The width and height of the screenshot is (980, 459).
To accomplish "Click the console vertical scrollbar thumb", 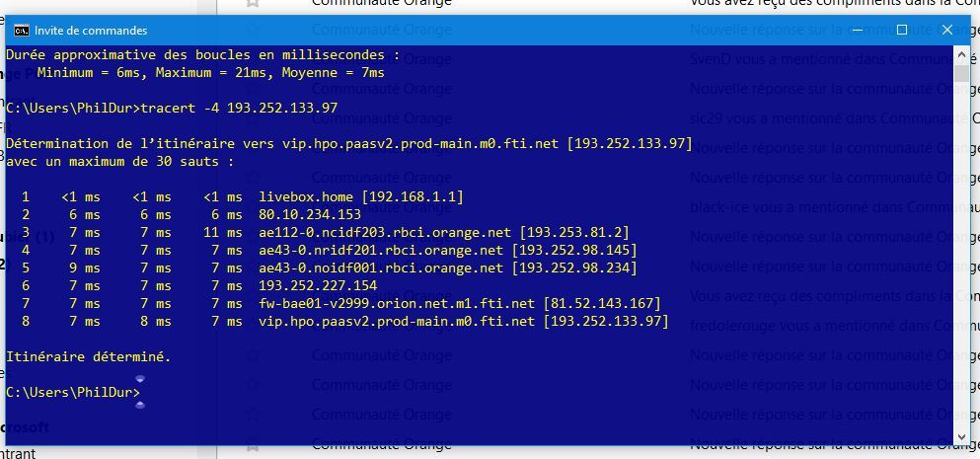I will pyautogui.click(x=961, y=74).
